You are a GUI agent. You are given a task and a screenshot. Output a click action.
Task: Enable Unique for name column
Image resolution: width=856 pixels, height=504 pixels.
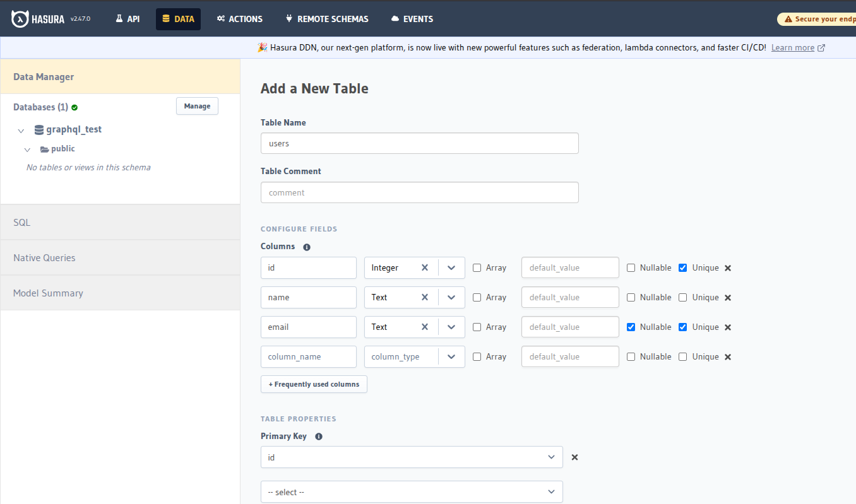683,297
